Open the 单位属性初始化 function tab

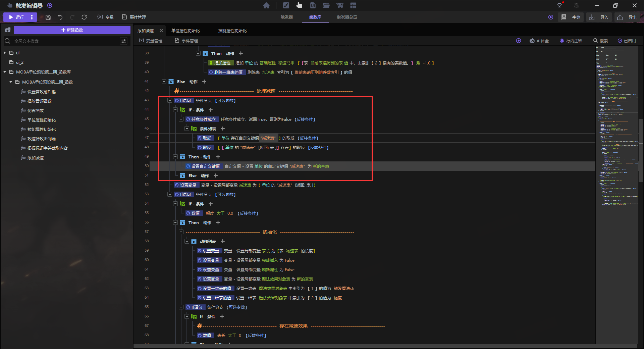pyautogui.click(x=185, y=31)
